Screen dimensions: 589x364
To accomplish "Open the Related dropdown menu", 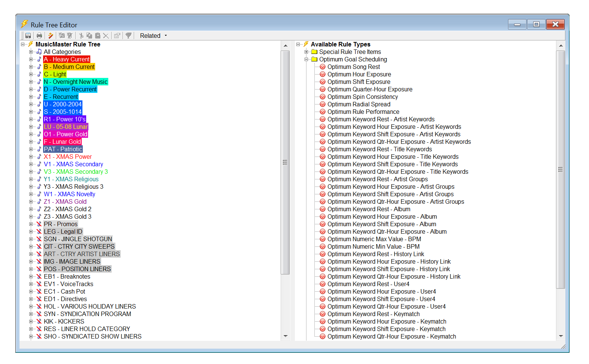I will coord(153,36).
